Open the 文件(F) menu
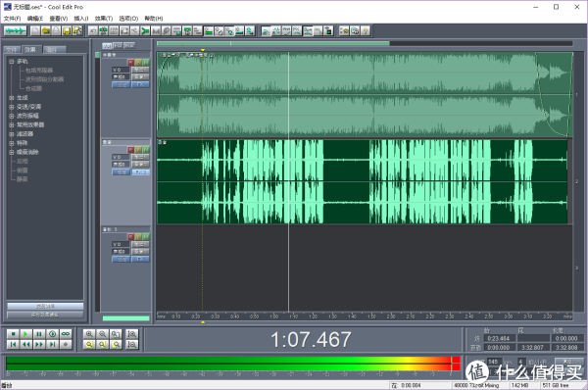The image size is (588, 390). coord(12,19)
